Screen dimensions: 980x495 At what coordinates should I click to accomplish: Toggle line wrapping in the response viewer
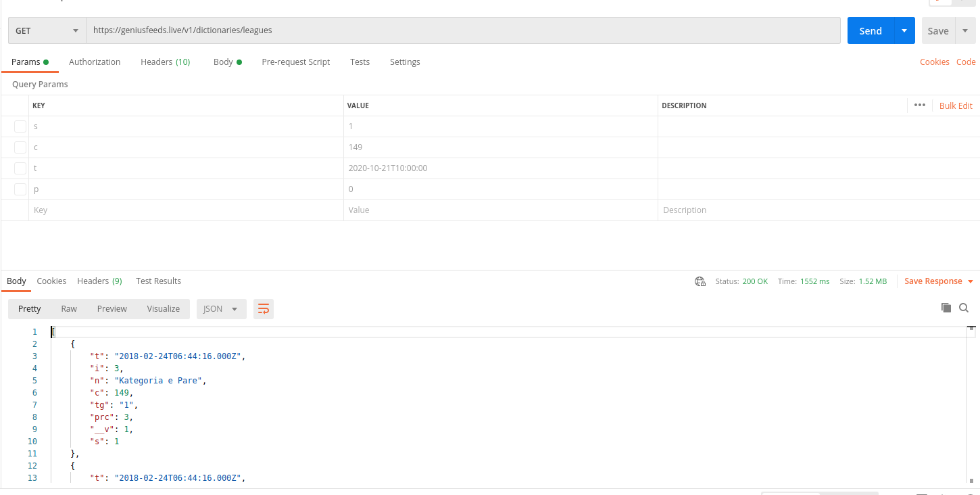263,308
